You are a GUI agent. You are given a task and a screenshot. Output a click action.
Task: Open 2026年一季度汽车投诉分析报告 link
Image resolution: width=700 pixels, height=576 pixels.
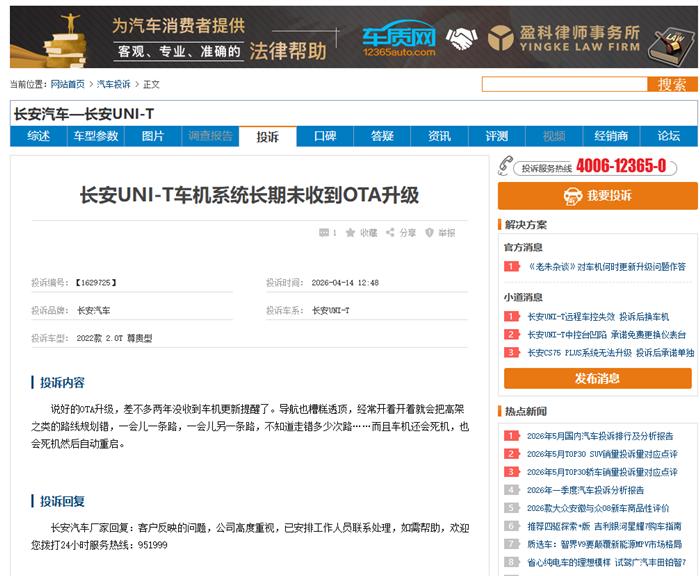pyautogui.click(x=585, y=490)
